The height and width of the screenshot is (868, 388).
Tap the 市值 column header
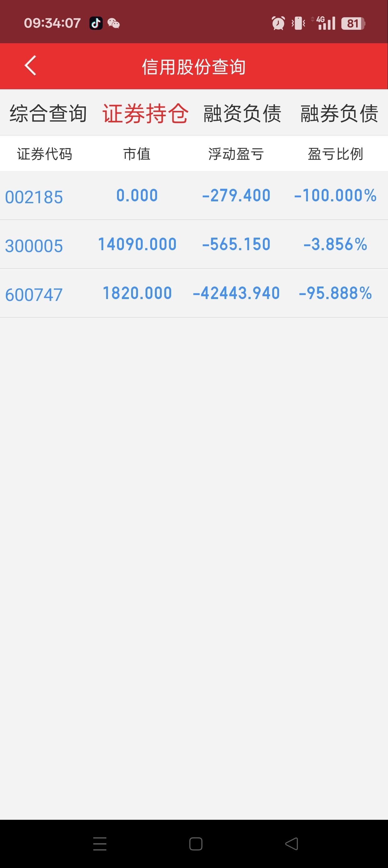[x=137, y=154]
